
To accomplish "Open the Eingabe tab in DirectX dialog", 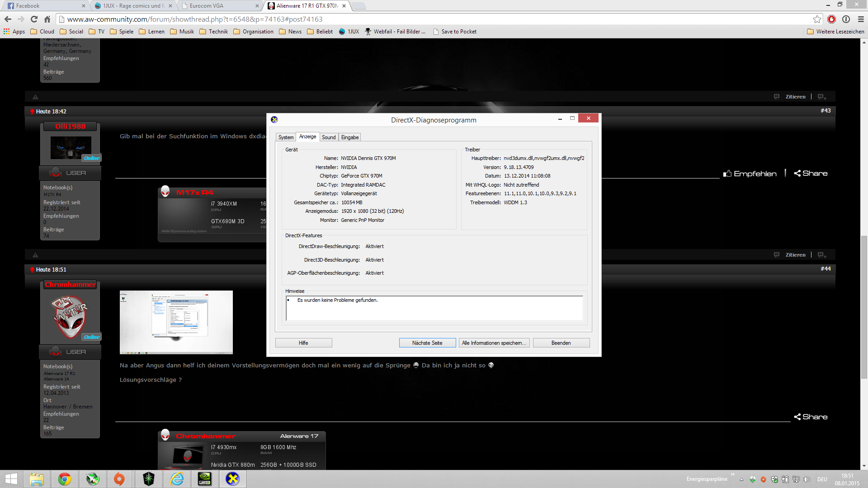I will (x=350, y=137).
